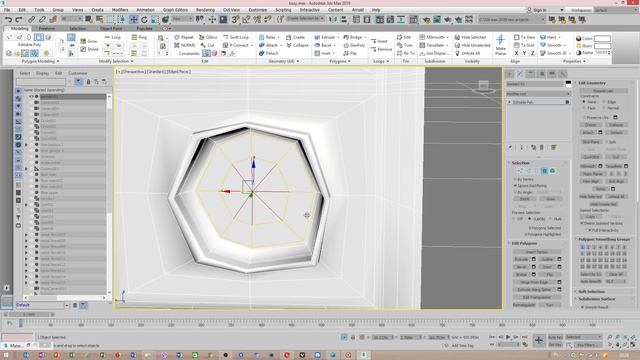This screenshot has width=640, height=360.
Task: Select the Normal constraint radio button
Action: (604, 108)
